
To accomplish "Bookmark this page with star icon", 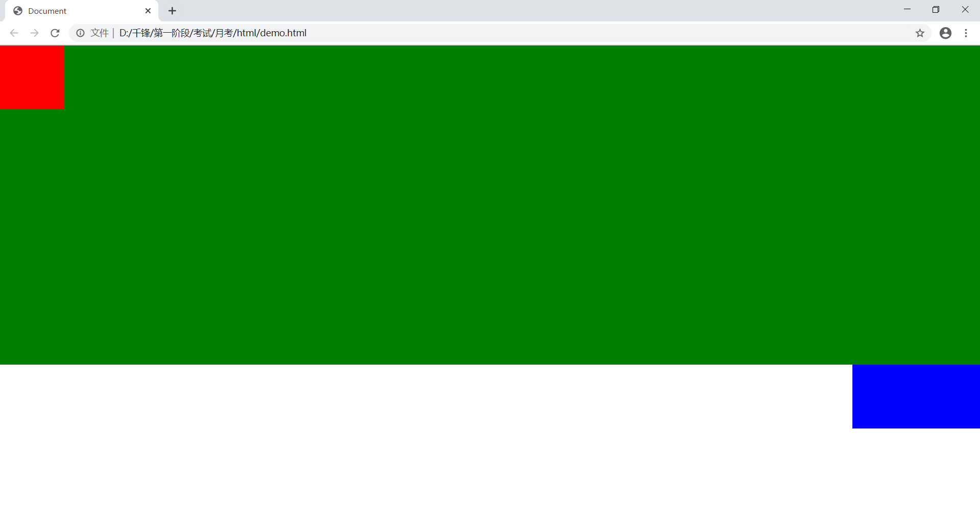I will coord(920,33).
